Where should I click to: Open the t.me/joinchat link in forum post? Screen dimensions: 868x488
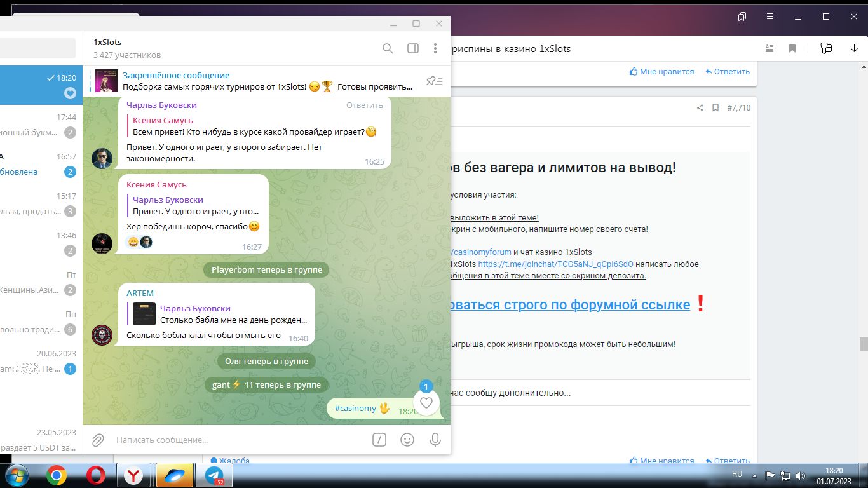click(x=555, y=264)
